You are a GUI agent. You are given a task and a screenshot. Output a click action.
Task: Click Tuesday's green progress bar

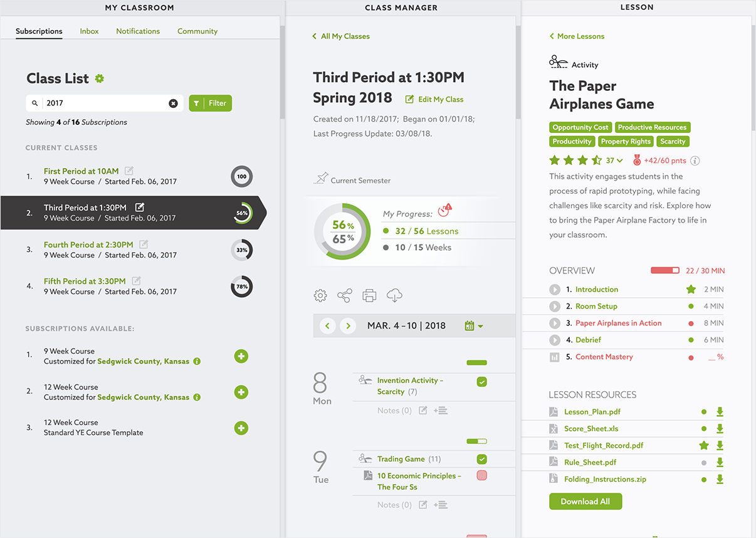[477, 441]
